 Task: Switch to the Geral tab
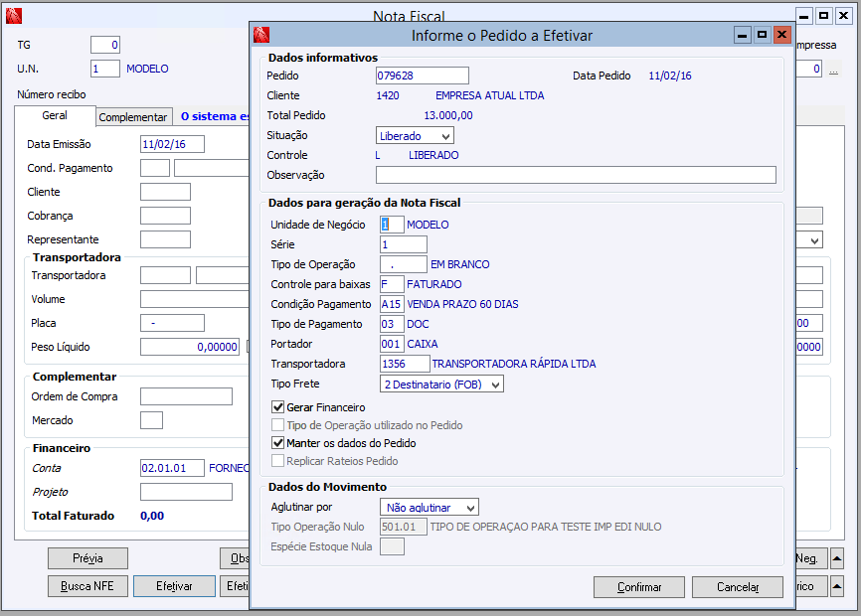tap(55, 115)
